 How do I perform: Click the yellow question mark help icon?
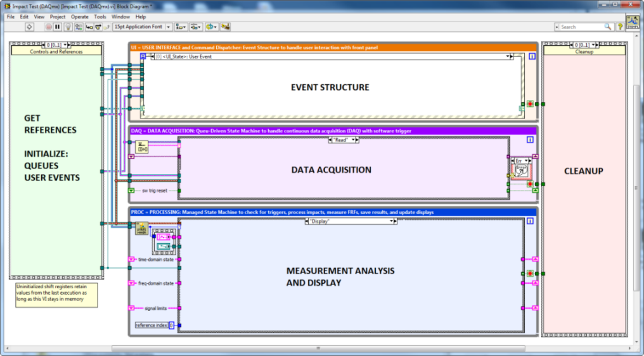(x=620, y=27)
